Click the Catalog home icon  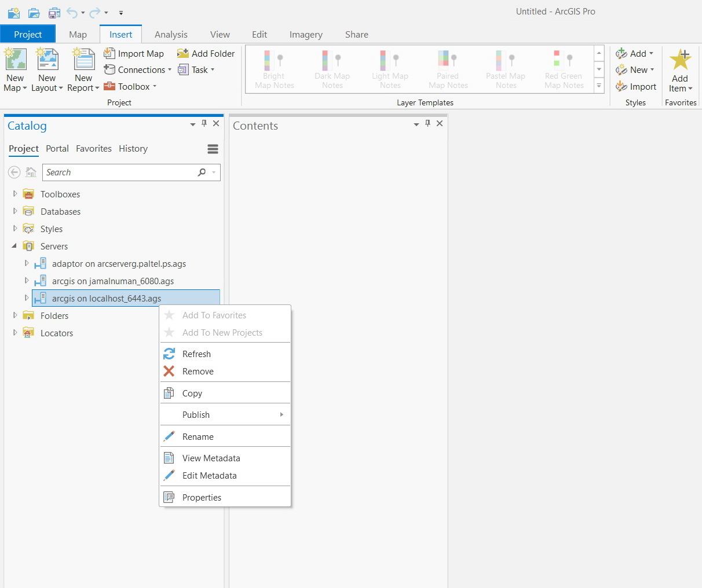pos(31,172)
